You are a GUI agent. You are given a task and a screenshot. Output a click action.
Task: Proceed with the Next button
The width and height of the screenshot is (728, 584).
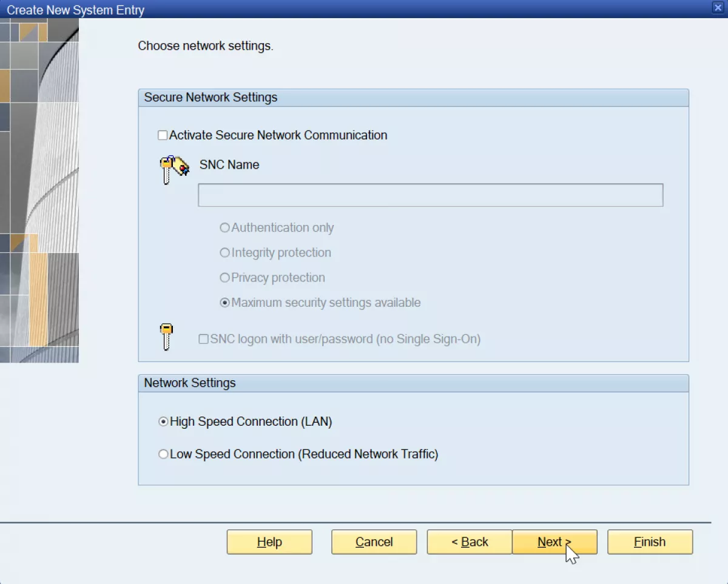pyautogui.click(x=554, y=542)
